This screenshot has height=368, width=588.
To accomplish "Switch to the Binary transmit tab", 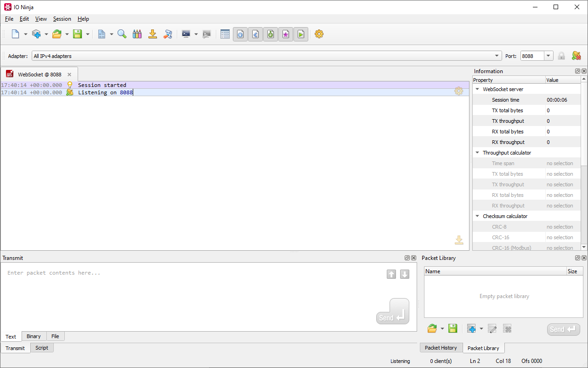I will 34,336.
